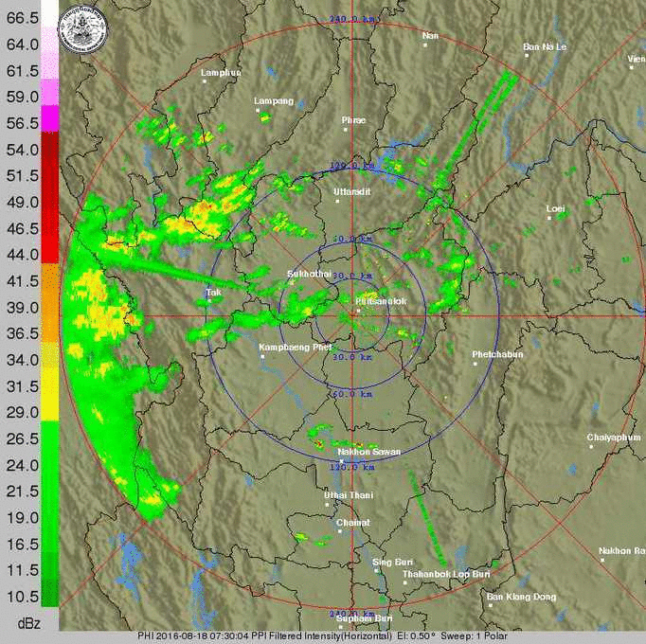
Task: Pick the 44.0 dBz red swatch
Action: pos(49,254)
